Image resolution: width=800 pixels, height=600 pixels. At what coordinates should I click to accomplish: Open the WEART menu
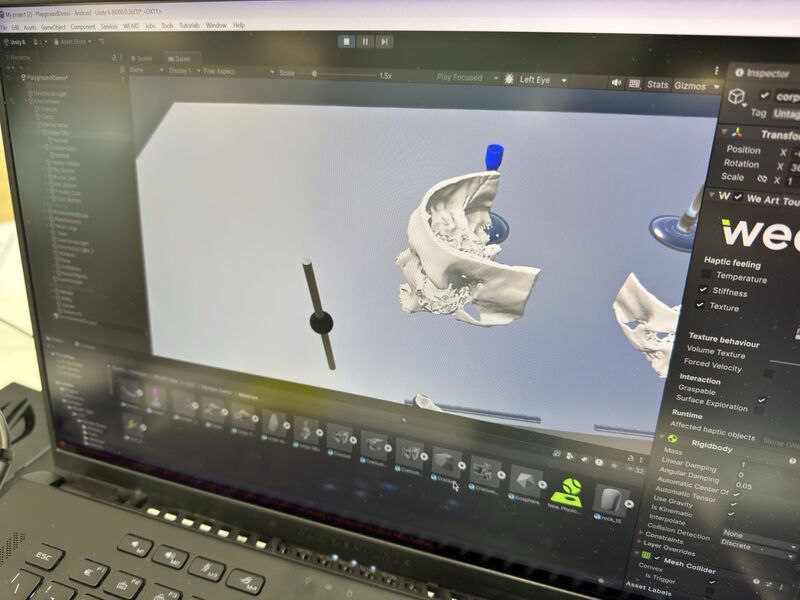tap(131, 25)
